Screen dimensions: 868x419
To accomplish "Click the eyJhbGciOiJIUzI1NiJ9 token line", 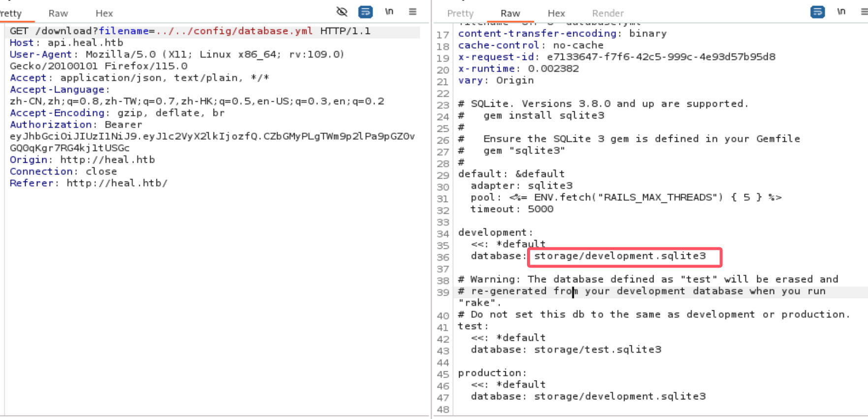I will coord(212,136).
